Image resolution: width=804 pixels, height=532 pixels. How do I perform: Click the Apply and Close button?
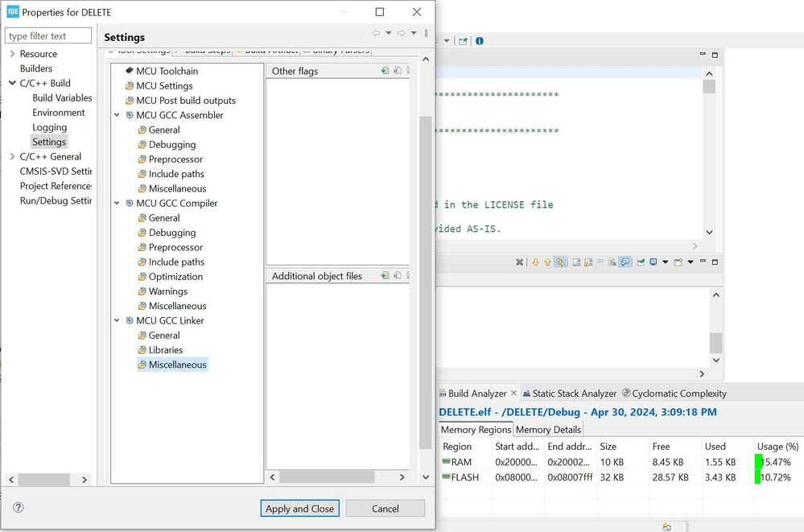[x=299, y=509]
